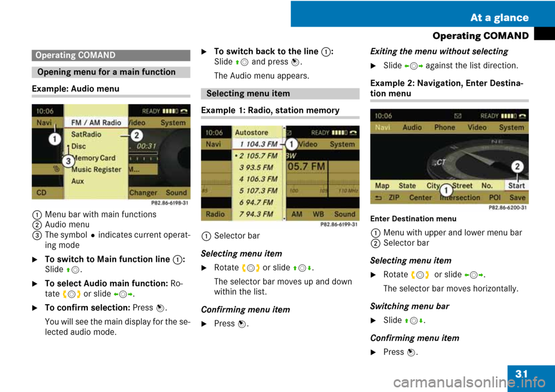This screenshot has width=555, height=392.
Task: Select Map in Enter Destination menu
Action: (x=382, y=186)
